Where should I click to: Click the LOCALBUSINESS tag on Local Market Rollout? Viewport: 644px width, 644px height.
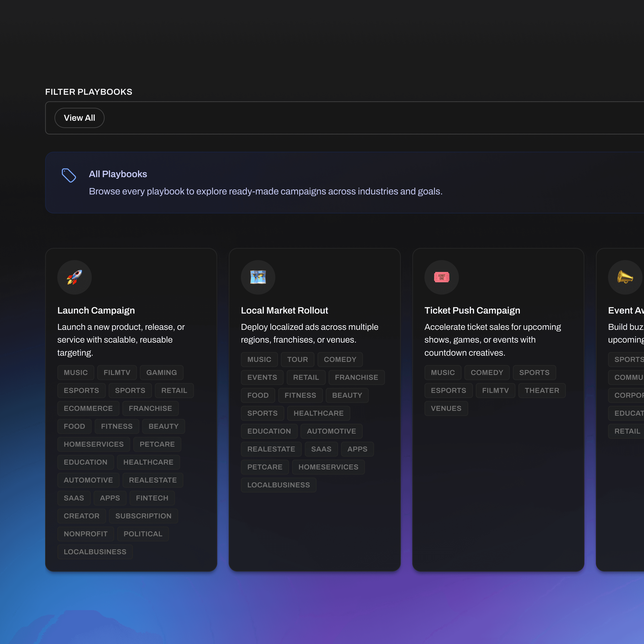pyautogui.click(x=279, y=485)
